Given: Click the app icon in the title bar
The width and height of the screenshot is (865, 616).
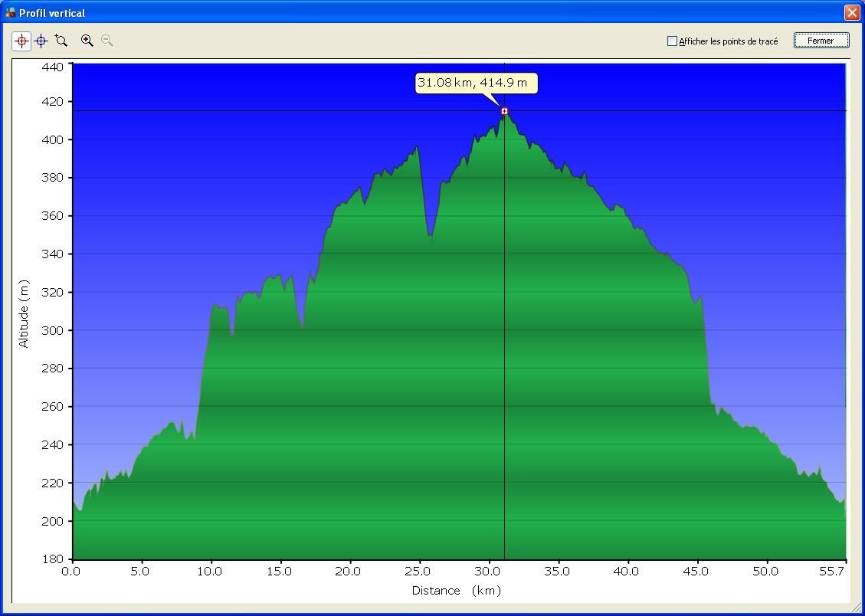Looking at the screenshot, I should pos(10,12).
